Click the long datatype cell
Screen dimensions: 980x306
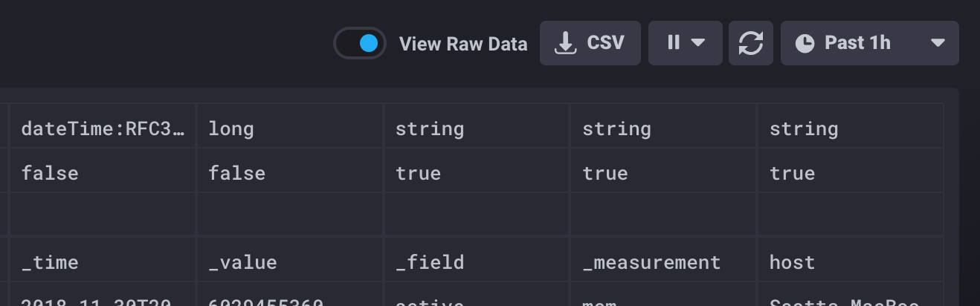click(290, 128)
